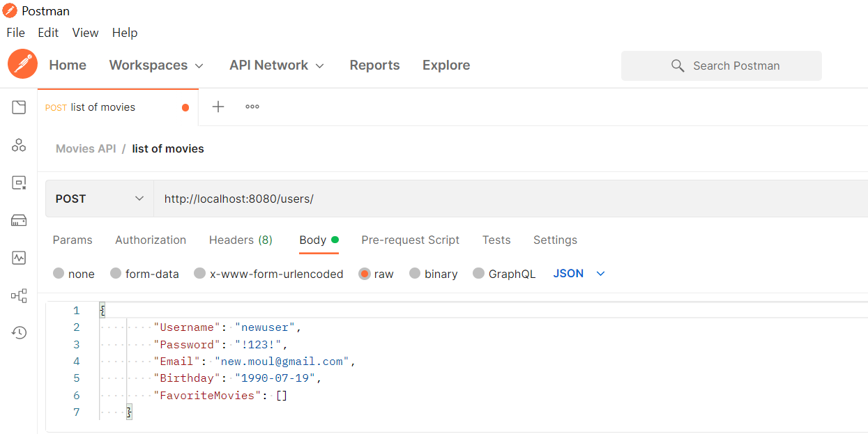
Task: Open the File menu
Action: pyautogui.click(x=16, y=33)
